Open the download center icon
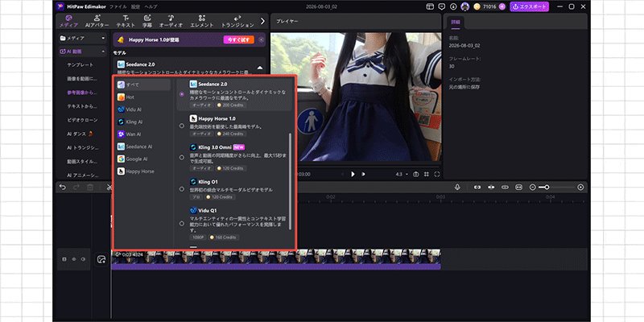644x322 pixels. (x=453, y=6)
